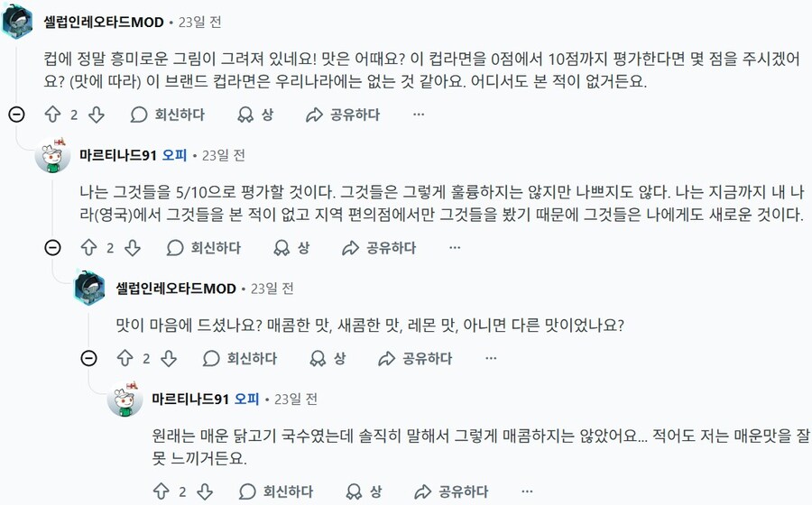Reply to the spicy chicken noodle comment
Image resolution: width=812 pixels, height=505 pixels.
click(x=275, y=491)
